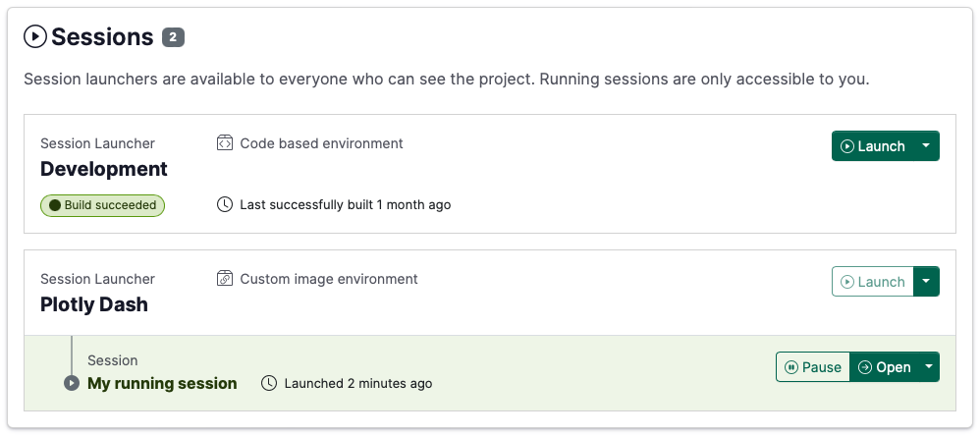
Task: Click the code based environment icon
Action: tap(225, 143)
